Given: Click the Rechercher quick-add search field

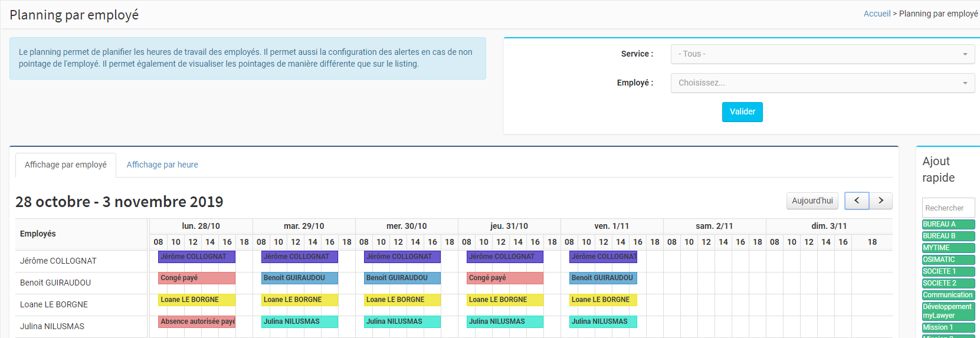Looking at the screenshot, I should pos(948,208).
